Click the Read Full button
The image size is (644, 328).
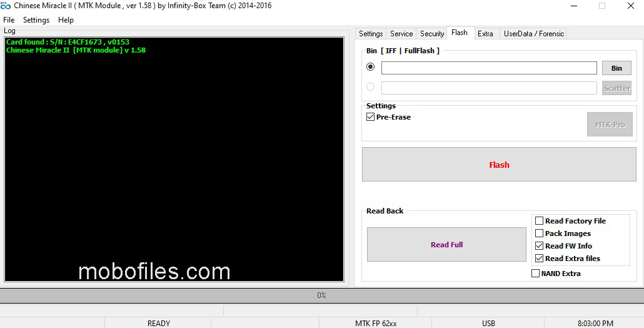click(x=446, y=245)
